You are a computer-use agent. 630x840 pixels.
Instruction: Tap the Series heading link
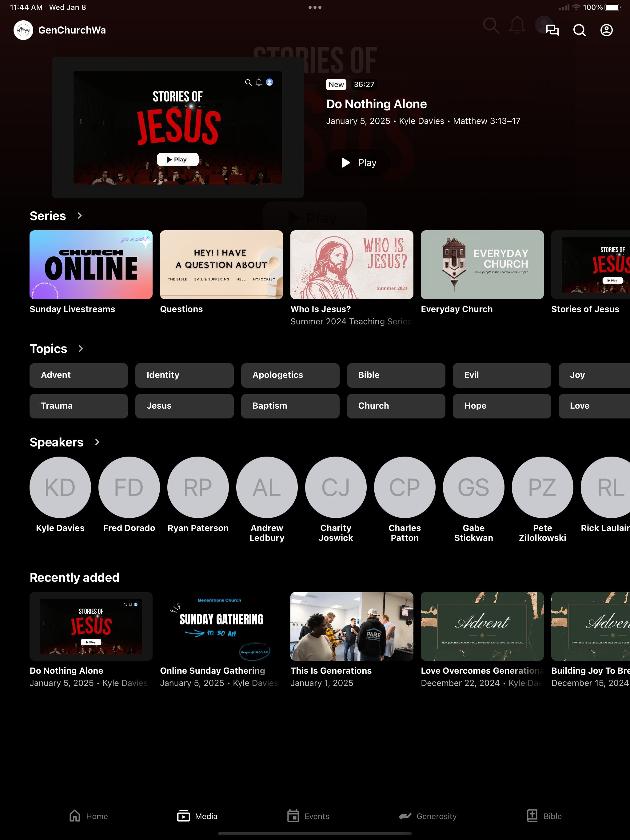point(48,216)
